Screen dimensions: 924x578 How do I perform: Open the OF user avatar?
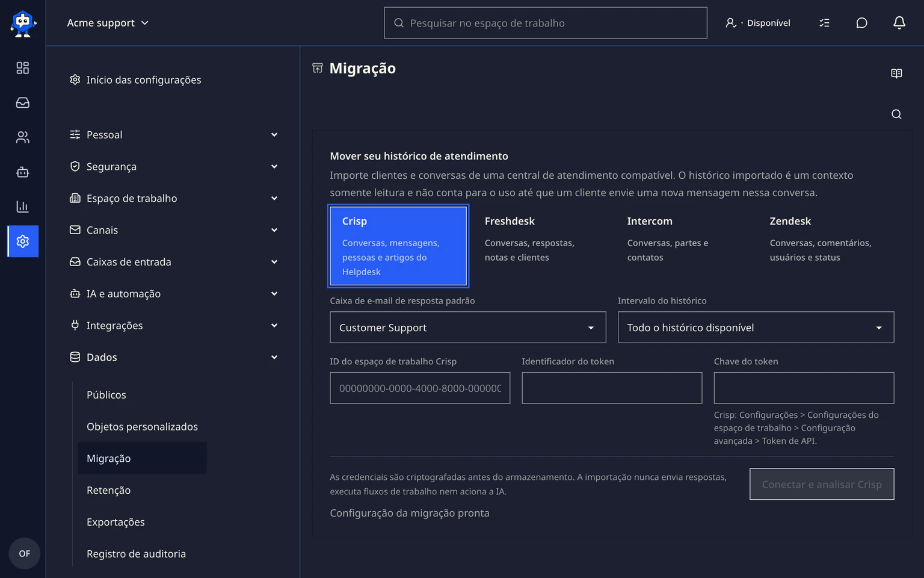[24, 553]
